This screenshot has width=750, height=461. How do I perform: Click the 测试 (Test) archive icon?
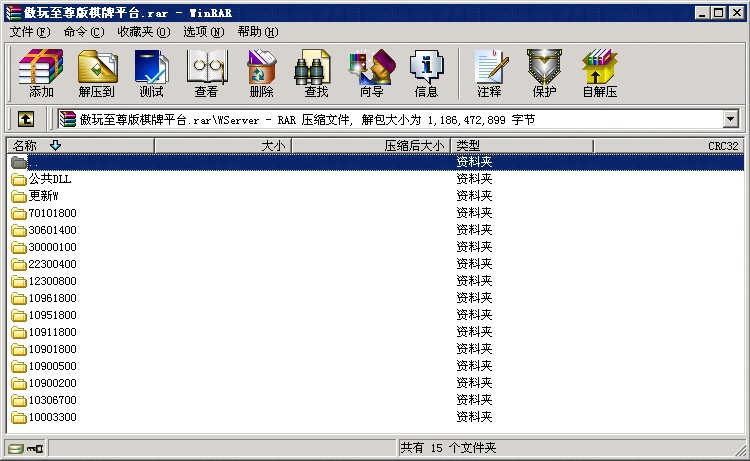151,73
